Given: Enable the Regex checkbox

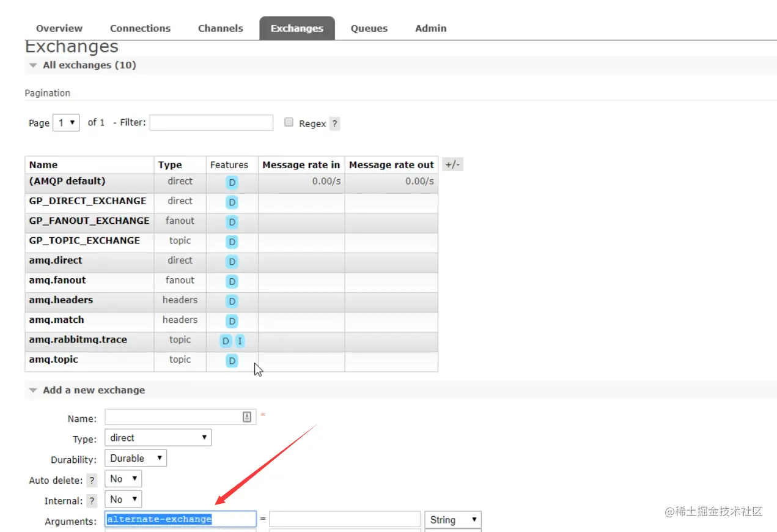Looking at the screenshot, I should pos(289,122).
